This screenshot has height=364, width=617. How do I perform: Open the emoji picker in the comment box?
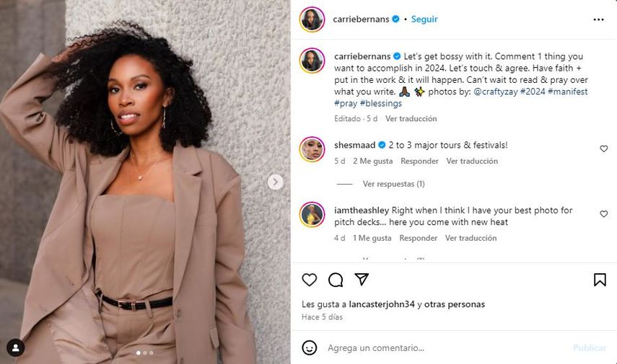coord(310,347)
